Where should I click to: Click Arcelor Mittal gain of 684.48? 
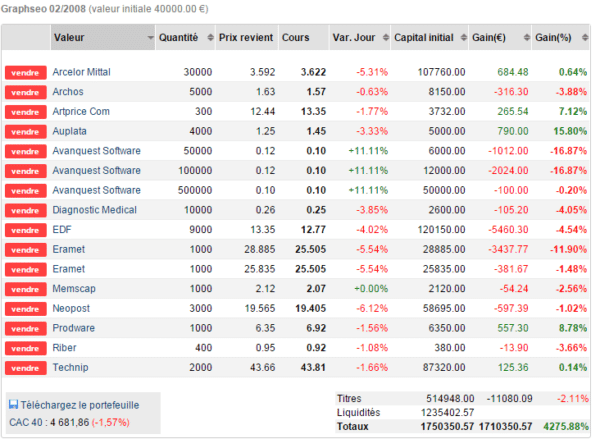click(x=513, y=72)
